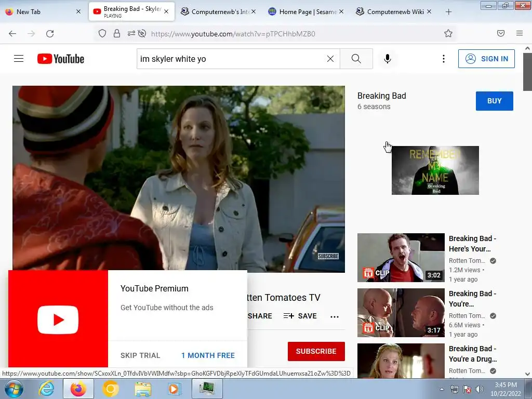Click the video player frame
The image size is (532, 399).
coord(179,179)
